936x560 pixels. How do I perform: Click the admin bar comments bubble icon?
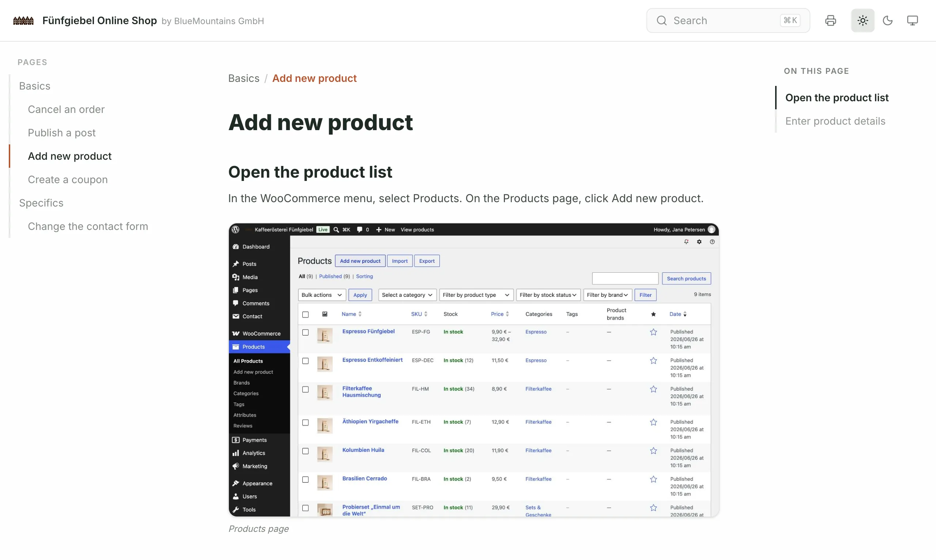(x=359, y=230)
